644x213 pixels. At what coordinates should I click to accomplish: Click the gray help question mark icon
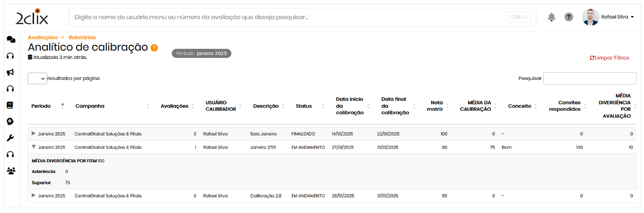pyautogui.click(x=568, y=17)
